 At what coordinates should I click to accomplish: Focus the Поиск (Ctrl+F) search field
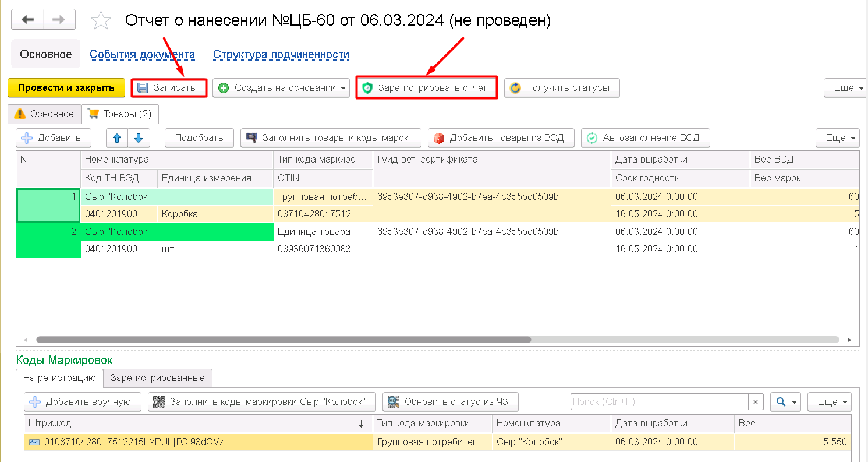[659, 401]
